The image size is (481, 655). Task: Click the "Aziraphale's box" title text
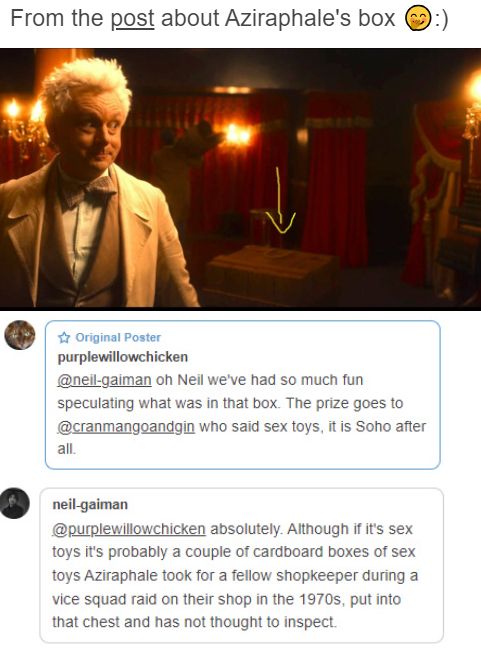point(310,19)
